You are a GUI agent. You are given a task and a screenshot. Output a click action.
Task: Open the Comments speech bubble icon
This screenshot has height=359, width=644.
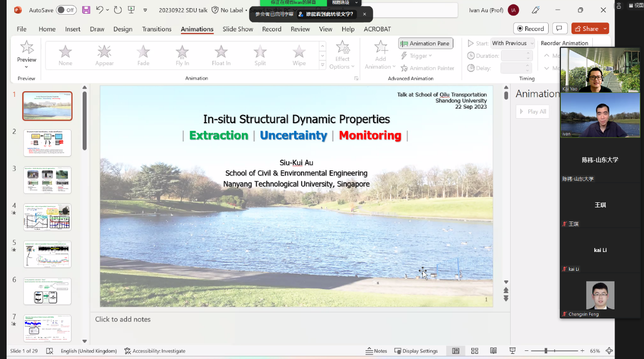(560, 29)
